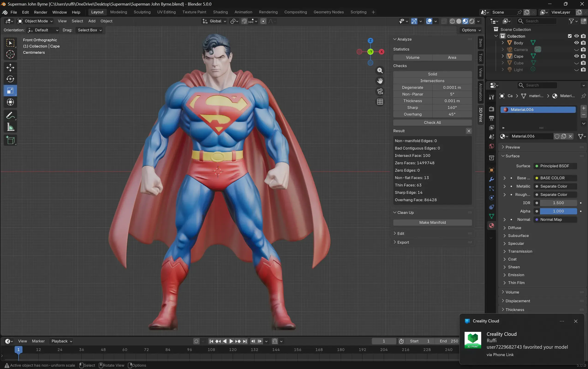Open the View Layer properties icon
Screen dimensions: 588x369
pyautogui.click(x=491, y=127)
